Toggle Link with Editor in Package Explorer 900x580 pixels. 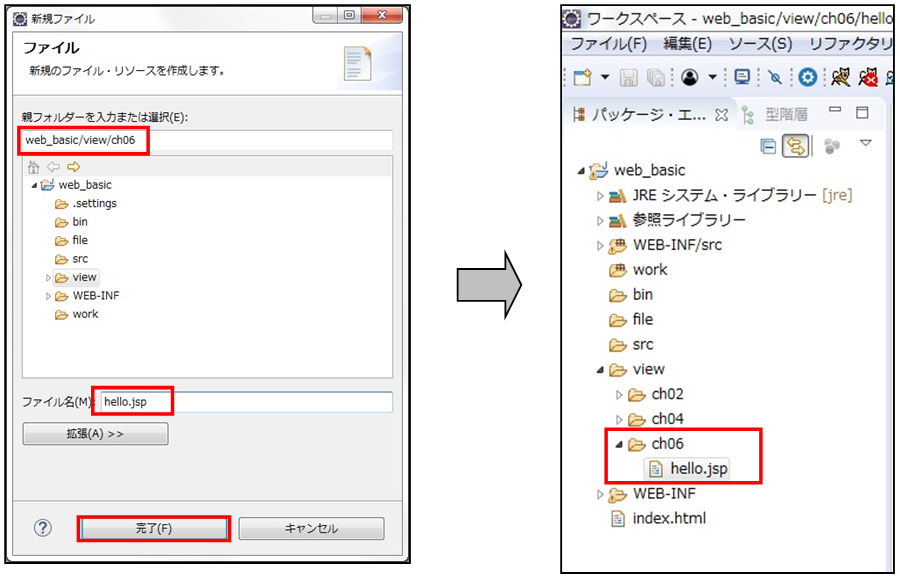tap(797, 146)
